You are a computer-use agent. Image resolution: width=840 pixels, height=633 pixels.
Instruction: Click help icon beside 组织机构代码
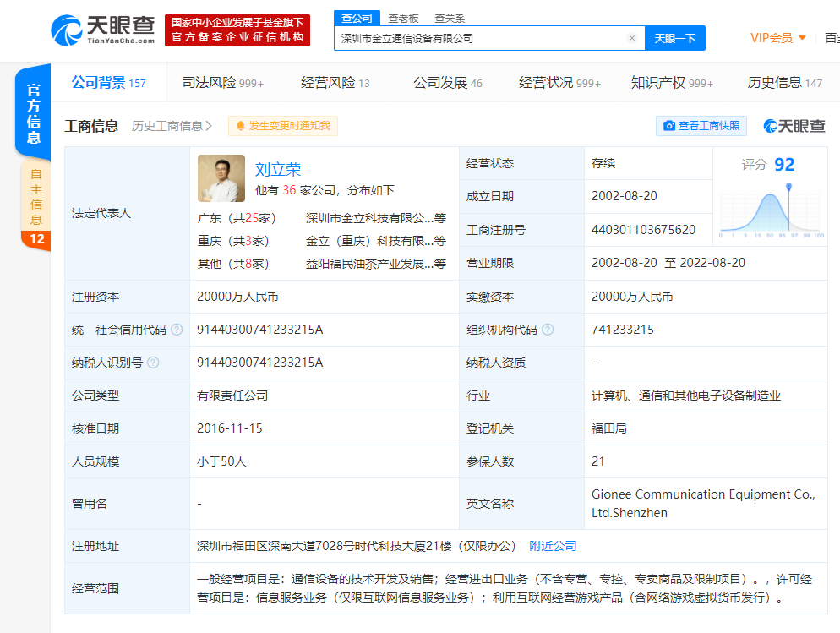[549, 330]
